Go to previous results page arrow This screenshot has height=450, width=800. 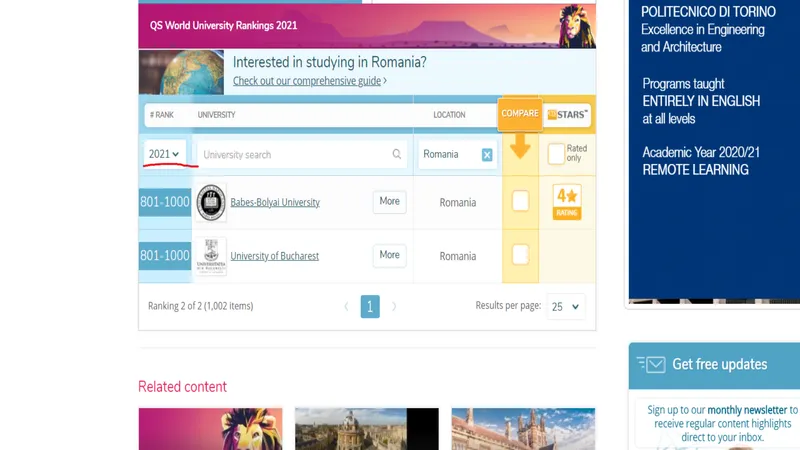point(347,306)
